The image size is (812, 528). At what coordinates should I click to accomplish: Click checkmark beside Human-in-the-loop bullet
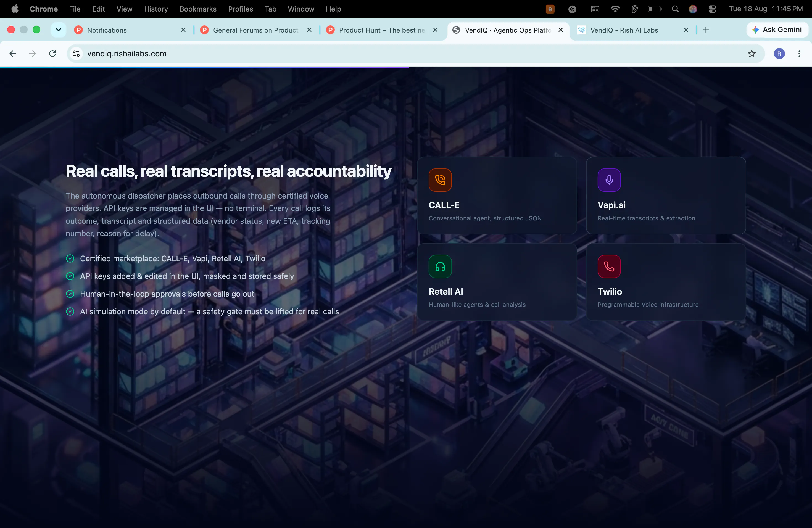click(x=70, y=294)
